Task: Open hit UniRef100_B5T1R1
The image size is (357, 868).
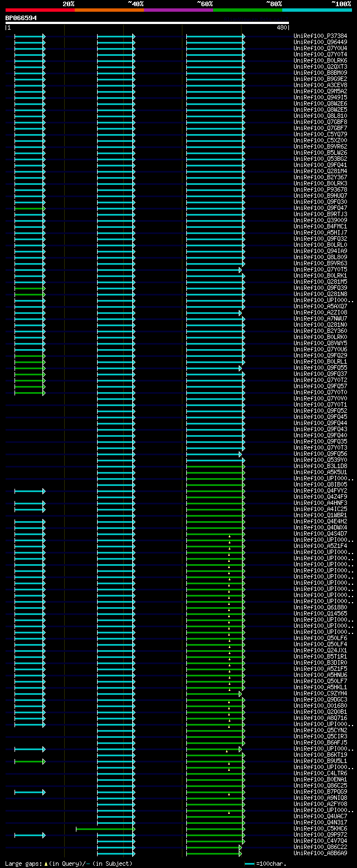Action: point(320,656)
